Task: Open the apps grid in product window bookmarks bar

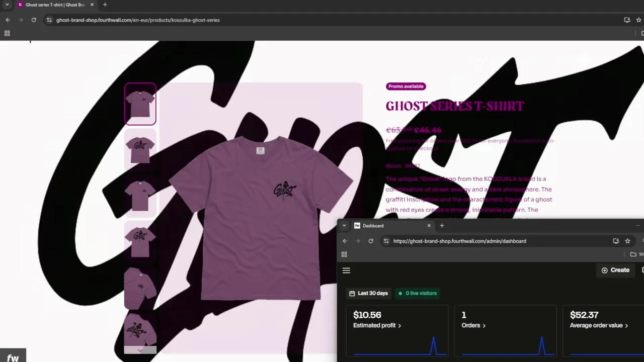Action: pos(7,33)
